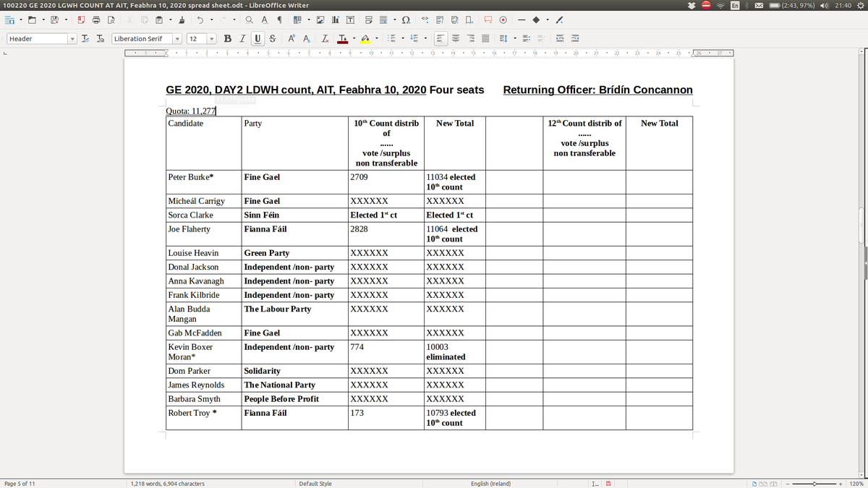The height and width of the screenshot is (488, 868).
Task: Insert a table via the table icon
Action: pyautogui.click(x=297, y=20)
